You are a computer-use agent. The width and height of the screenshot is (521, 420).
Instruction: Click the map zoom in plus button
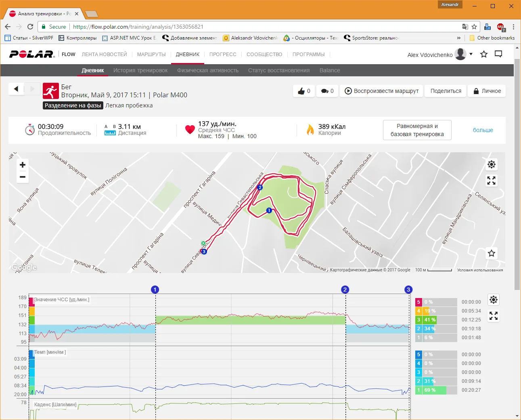23,165
